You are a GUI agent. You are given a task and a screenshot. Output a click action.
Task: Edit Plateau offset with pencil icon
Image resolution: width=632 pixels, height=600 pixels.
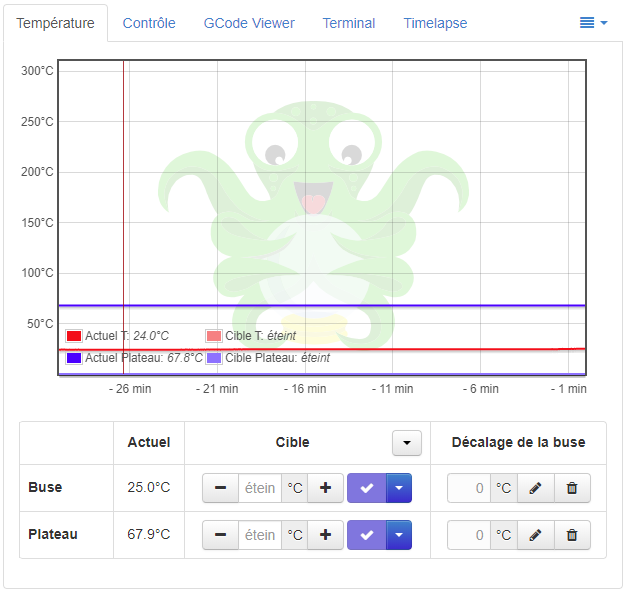(536, 535)
